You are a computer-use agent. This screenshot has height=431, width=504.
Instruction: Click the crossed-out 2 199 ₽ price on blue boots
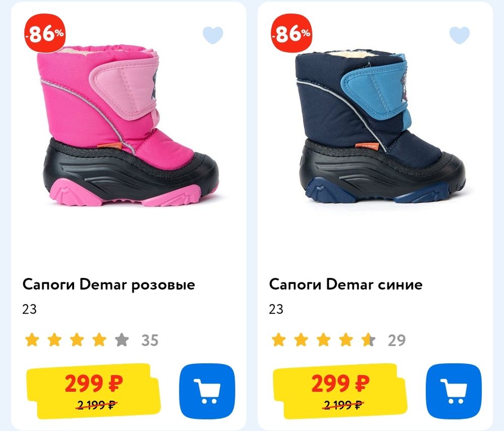coord(343,405)
